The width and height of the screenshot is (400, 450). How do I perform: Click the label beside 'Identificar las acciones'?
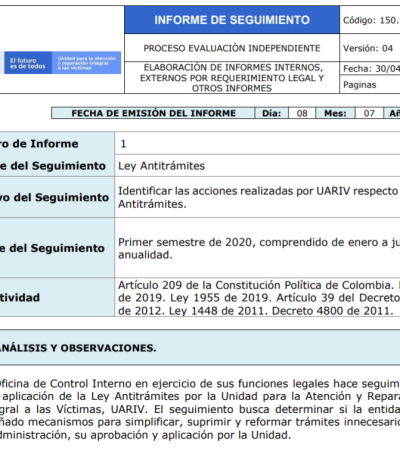click(x=54, y=197)
